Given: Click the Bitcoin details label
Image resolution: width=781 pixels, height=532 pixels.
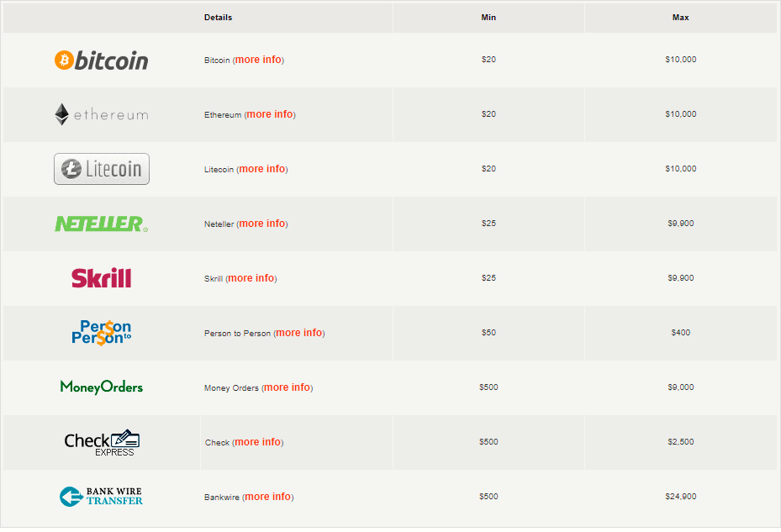Looking at the screenshot, I should [217, 61].
